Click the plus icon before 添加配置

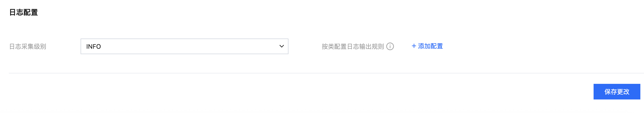coord(414,46)
